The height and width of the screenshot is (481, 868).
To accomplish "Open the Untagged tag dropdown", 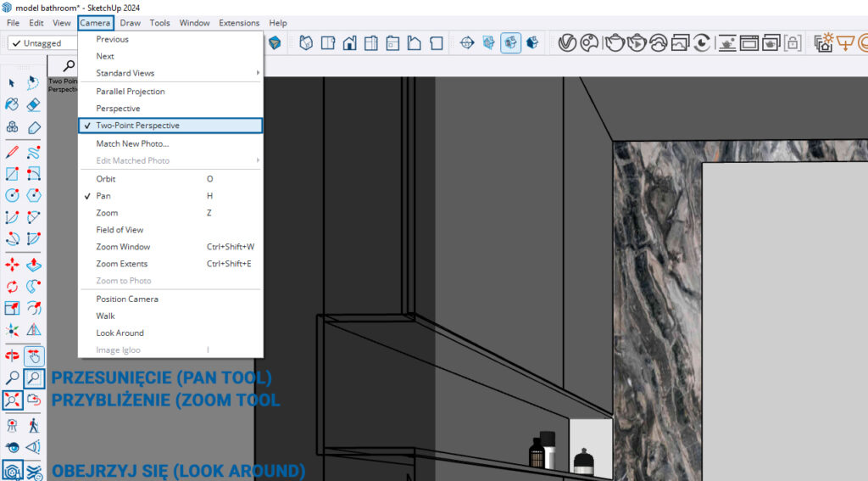I will (x=42, y=43).
